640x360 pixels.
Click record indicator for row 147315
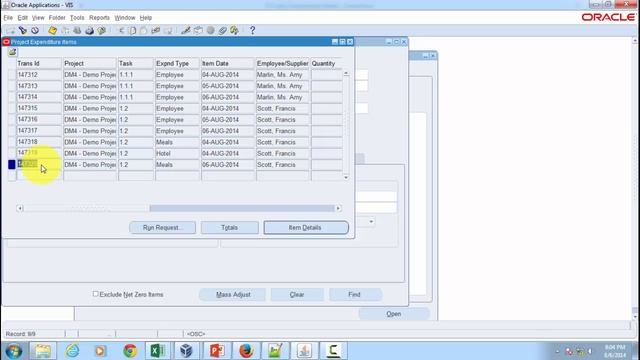(x=12, y=109)
